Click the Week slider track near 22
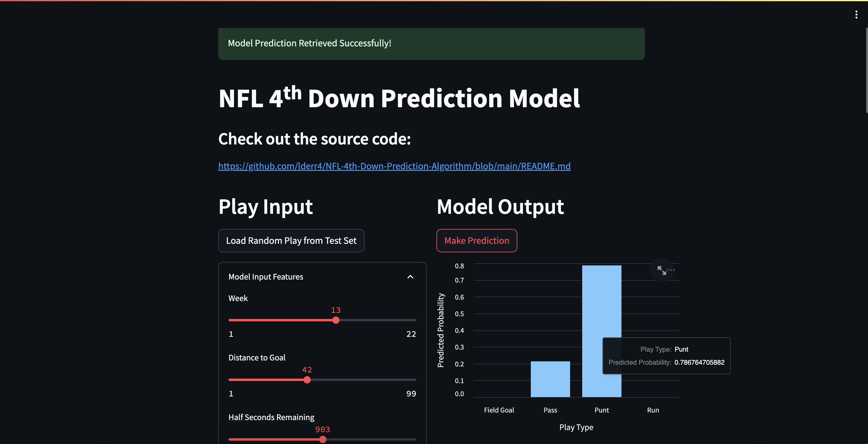This screenshot has width=868, height=444. coord(413,320)
